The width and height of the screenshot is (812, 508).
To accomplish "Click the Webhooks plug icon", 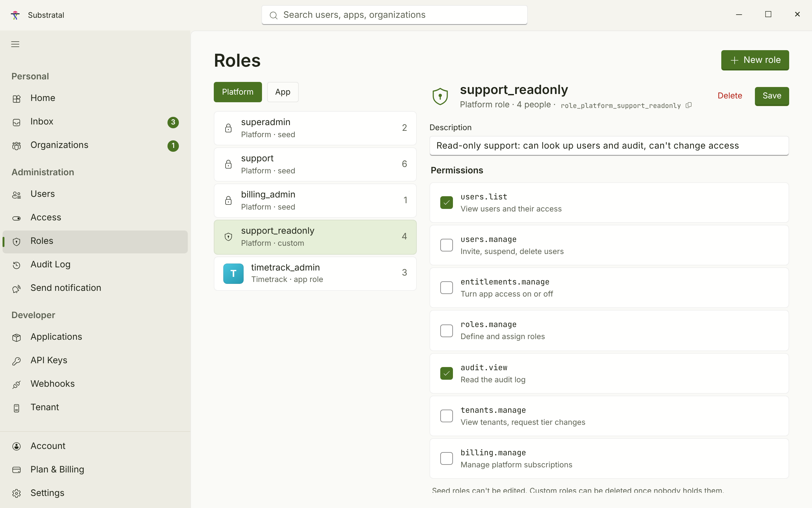I will 16,384.
